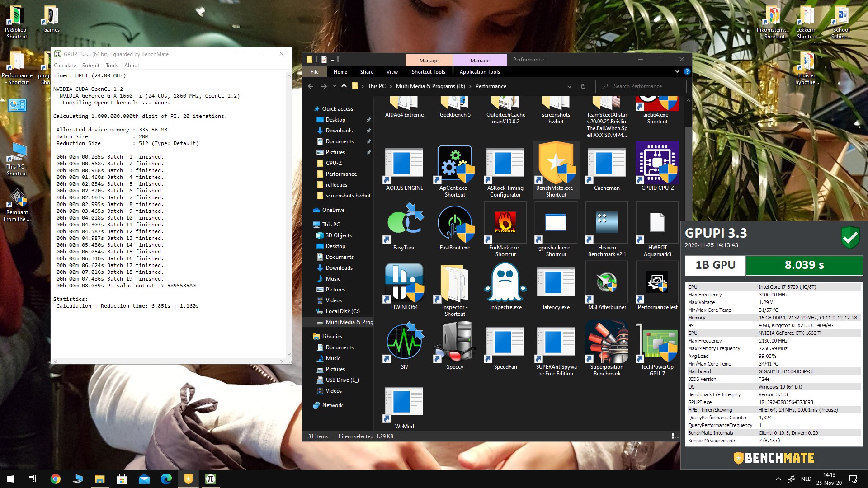
Task: Expand the Multi Media & Programs breadcrumb chevron
Action: click(470, 86)
